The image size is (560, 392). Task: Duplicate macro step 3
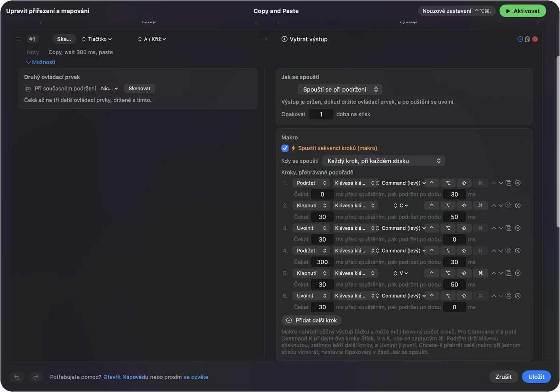[x=508, y=228]
